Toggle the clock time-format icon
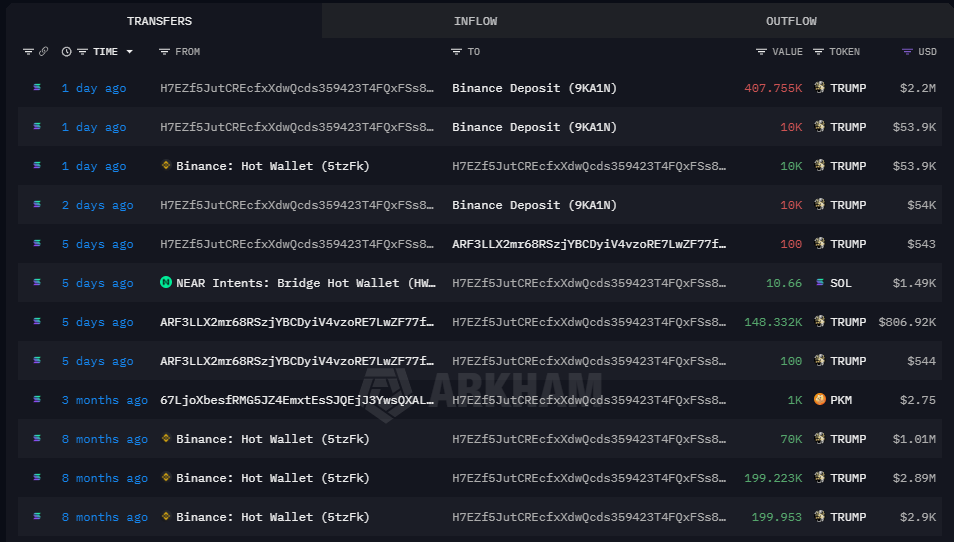This screenshot has width=954, height=542. click(66, 51)
